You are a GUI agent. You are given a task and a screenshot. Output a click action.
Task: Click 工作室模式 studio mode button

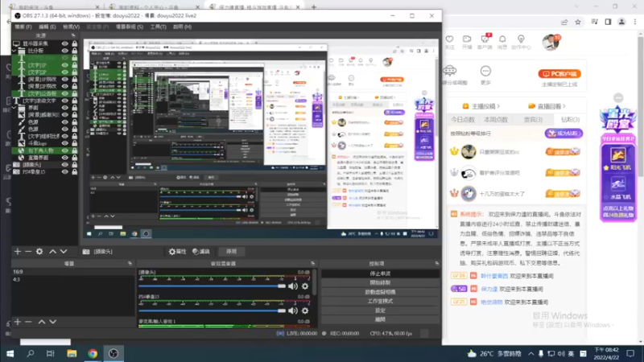pyautogui.click(x=380, y=301)
